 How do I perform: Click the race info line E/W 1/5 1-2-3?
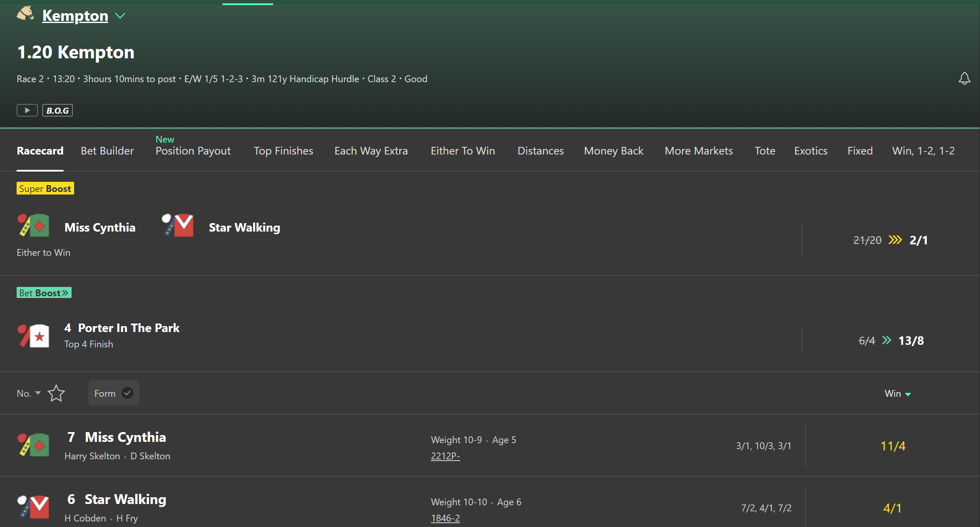pyautogui.click(x=222, y=79)
